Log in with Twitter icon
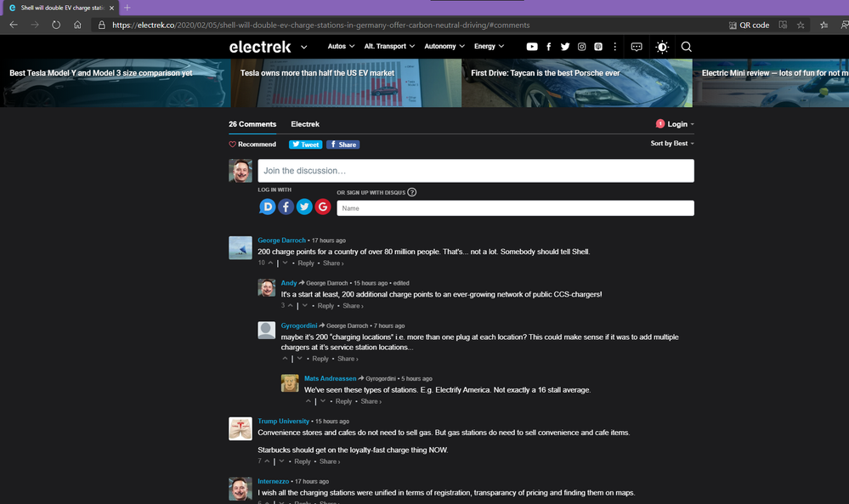This screenshot has height=504, width=849. (x=304, y=207)
